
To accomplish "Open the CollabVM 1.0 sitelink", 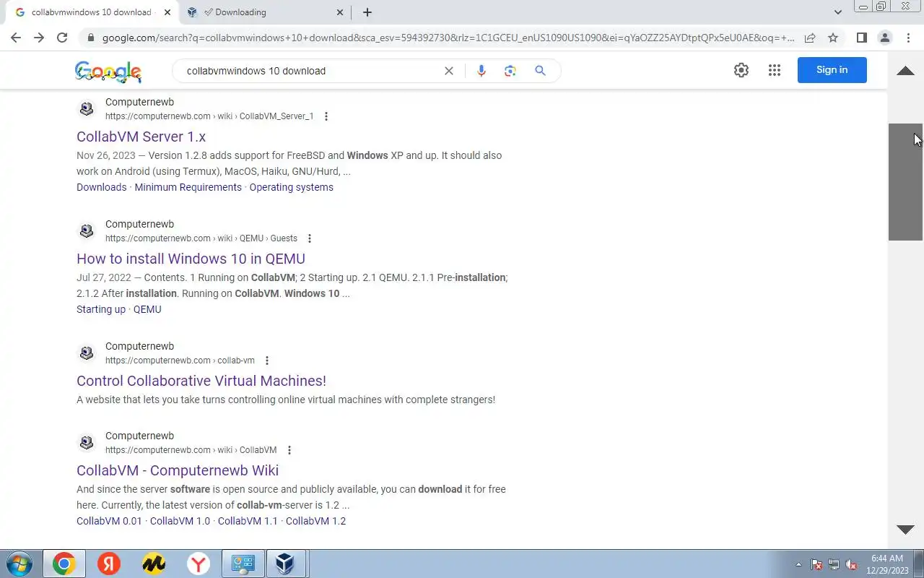I will point(180,521).
